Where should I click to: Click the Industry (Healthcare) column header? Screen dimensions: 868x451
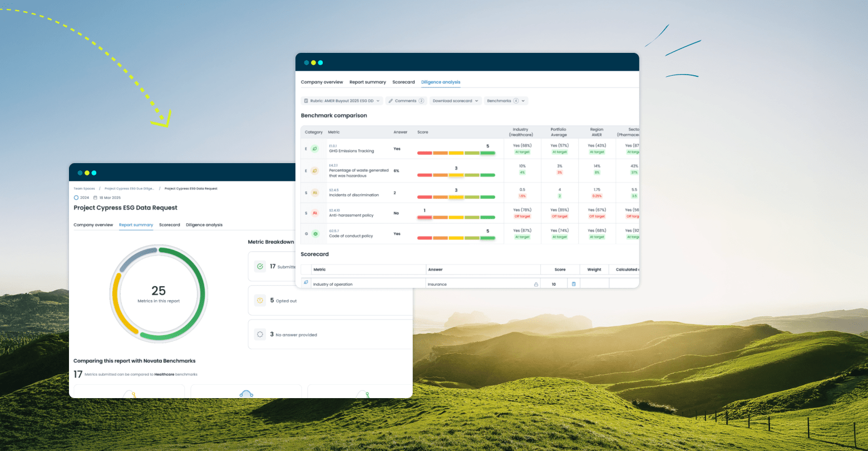(522, 132)
